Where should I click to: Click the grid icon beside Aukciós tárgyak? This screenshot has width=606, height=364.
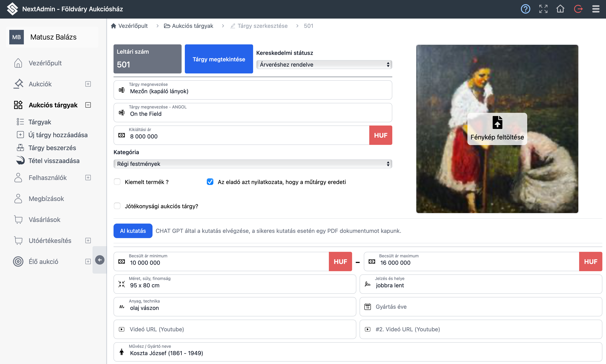(18, 105)
